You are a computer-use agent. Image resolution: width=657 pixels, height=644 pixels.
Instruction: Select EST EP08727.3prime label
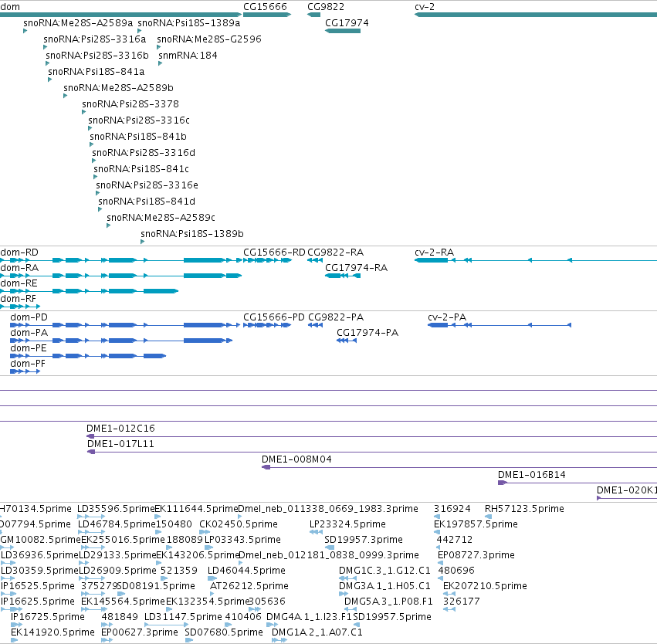tap(476, 555)
